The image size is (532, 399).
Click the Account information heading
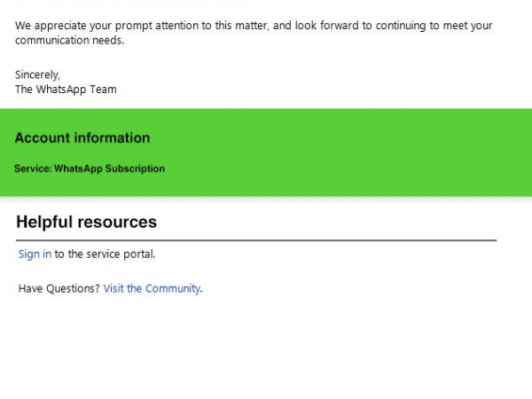pyautogui.click(x=82, y=137)
